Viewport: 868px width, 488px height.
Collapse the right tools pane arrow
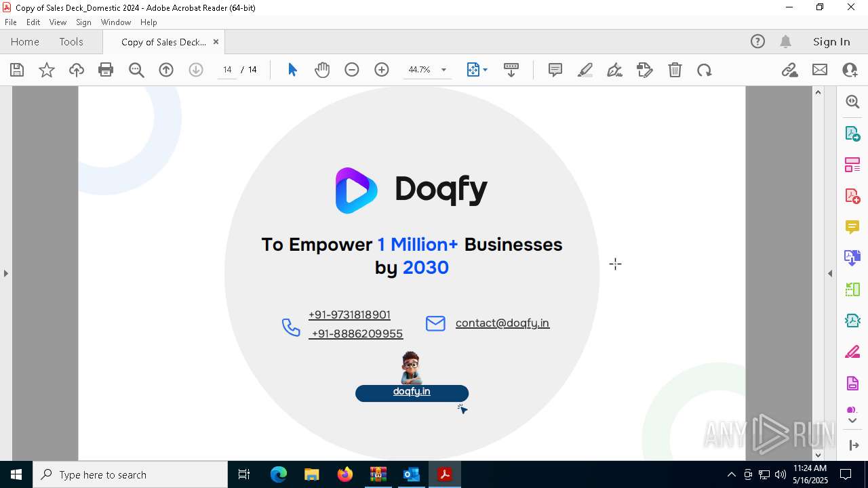[x=830, y=273]
